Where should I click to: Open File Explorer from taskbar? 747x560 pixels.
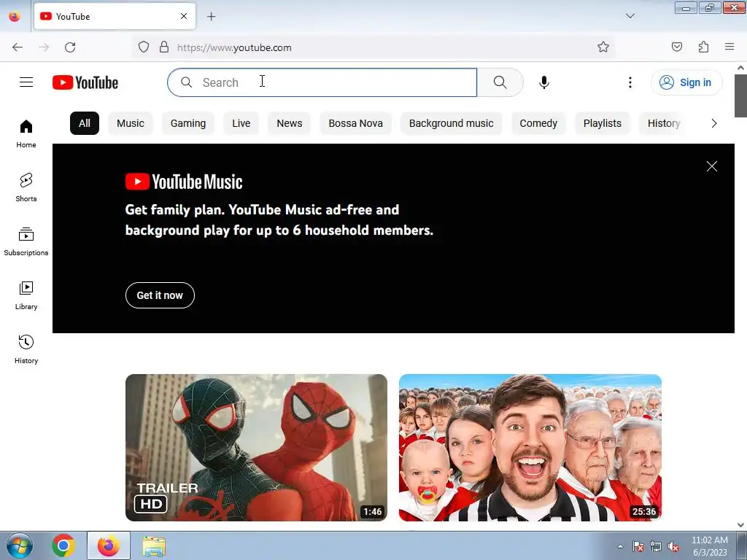coord(154,546)
